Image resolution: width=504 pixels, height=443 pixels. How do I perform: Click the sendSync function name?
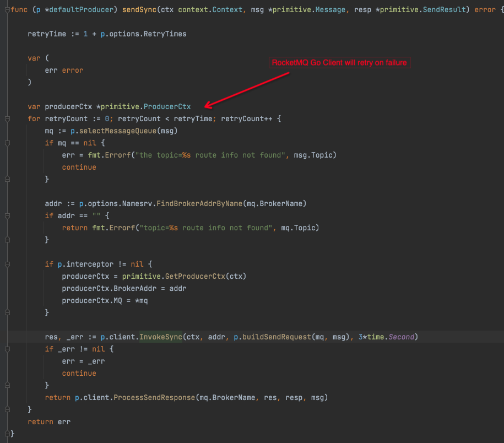pyautogui.click(x=139, y=10)
